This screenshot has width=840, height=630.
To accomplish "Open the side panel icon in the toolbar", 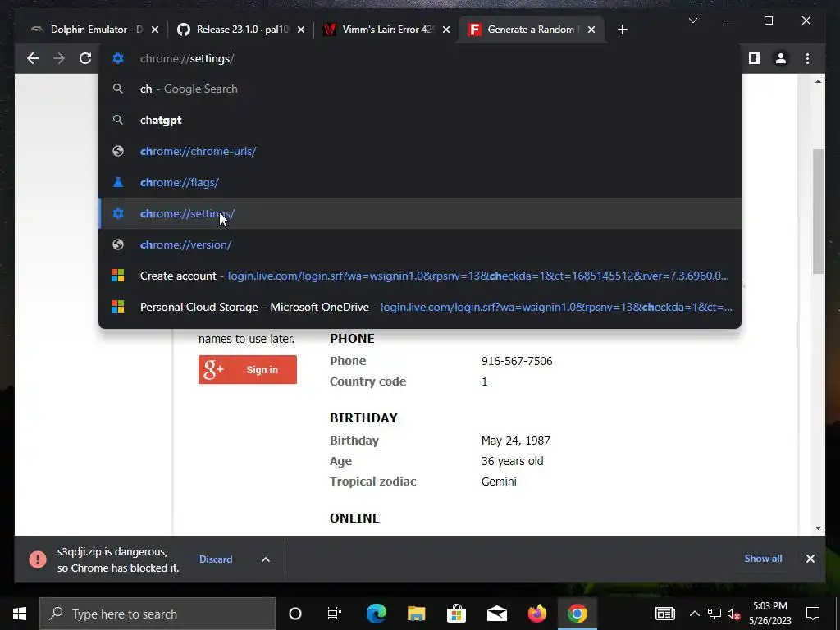I will 755,58.
